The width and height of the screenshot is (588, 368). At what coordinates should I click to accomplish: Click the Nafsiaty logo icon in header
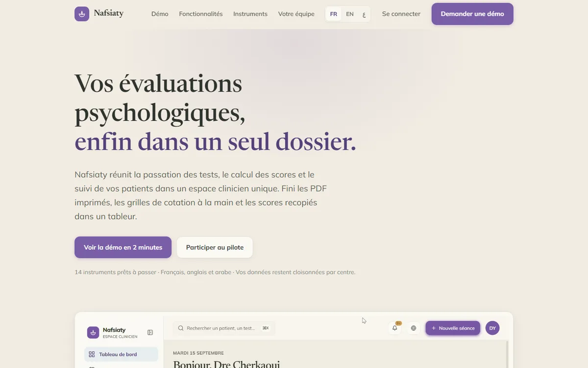(x=82, y=14)
